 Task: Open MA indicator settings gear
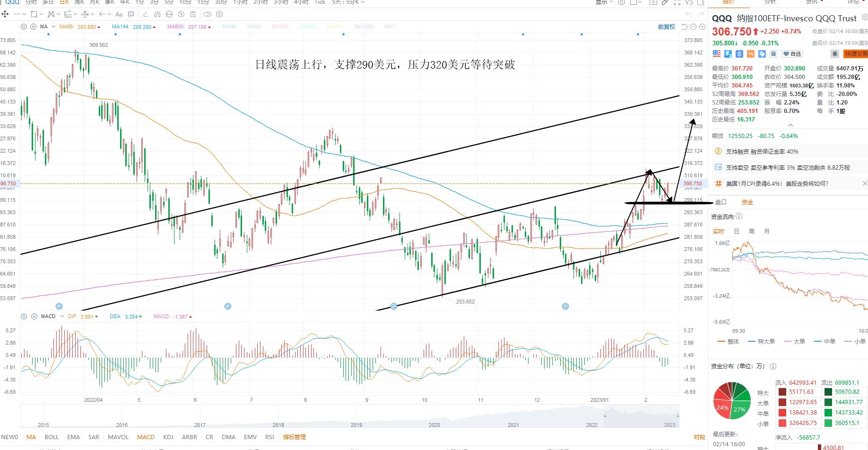pyautogui.click(x=24, y=27)
